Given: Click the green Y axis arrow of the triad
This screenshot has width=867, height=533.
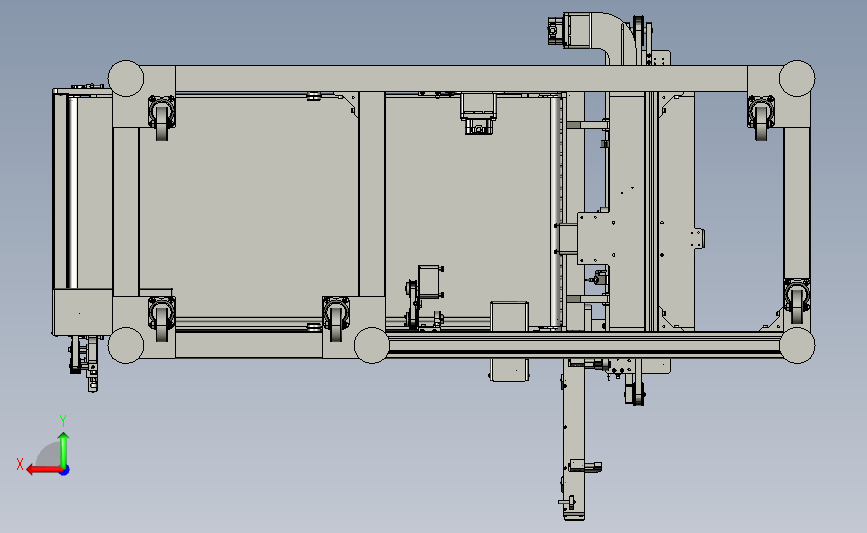Looking at the screenshot, I should click(64, 449).
